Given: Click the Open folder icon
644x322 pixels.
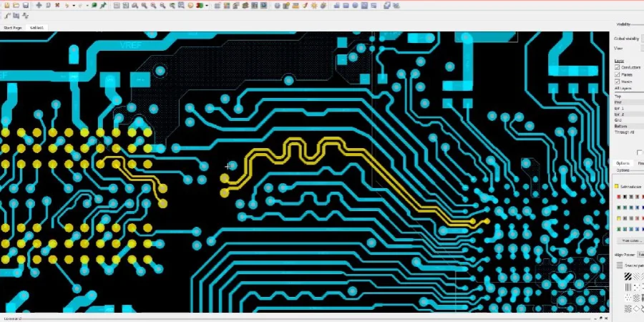Looking at the screenshot, I should point(16,5).
